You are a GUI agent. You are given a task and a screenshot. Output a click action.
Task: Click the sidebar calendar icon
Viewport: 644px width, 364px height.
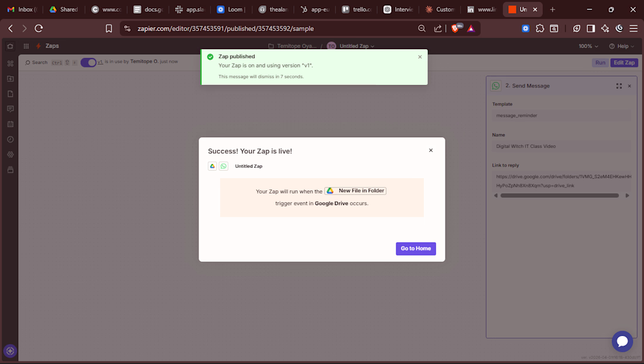pos(11,124)
